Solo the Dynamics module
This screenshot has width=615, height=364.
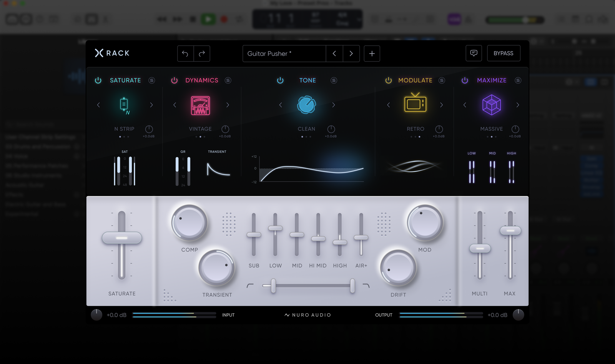coord(228,80)
